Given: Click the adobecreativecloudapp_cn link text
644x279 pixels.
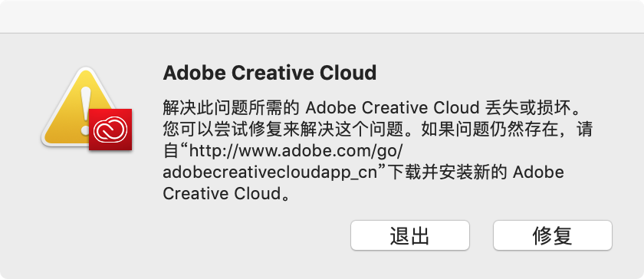Looking at the screenshot, I should [270, 172].
